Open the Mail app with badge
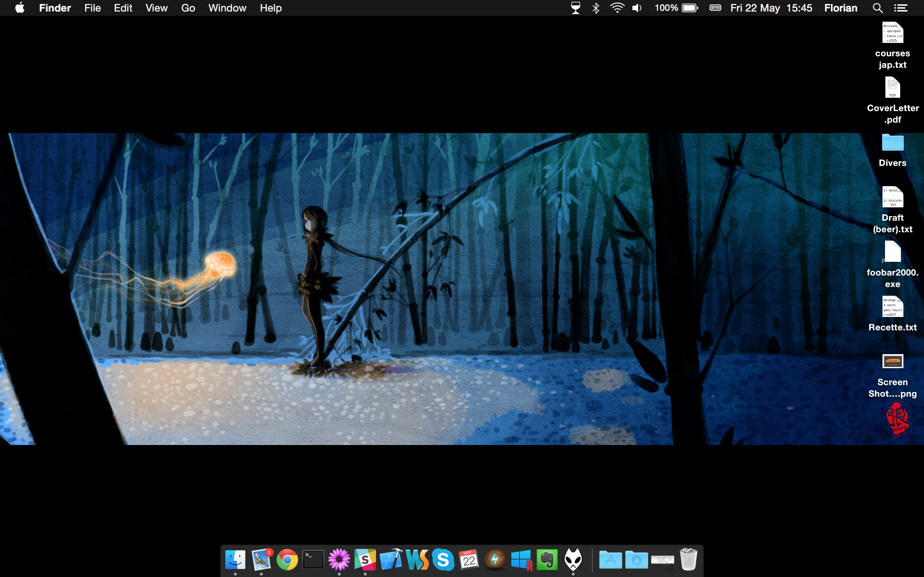Viewport: 924px width, 577px height. [262, 560]
